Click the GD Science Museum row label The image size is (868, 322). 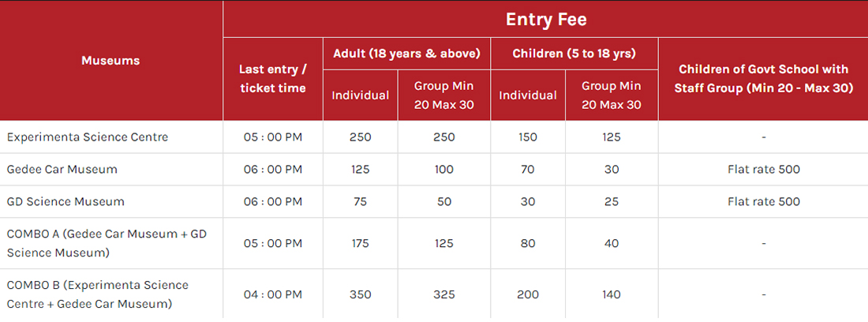click(65, 201)
